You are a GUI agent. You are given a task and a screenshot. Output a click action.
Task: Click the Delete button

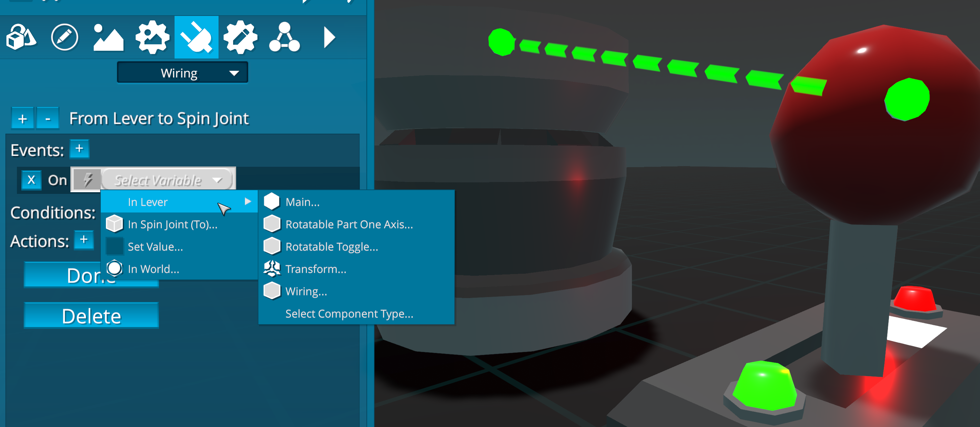tap(91, 315)
